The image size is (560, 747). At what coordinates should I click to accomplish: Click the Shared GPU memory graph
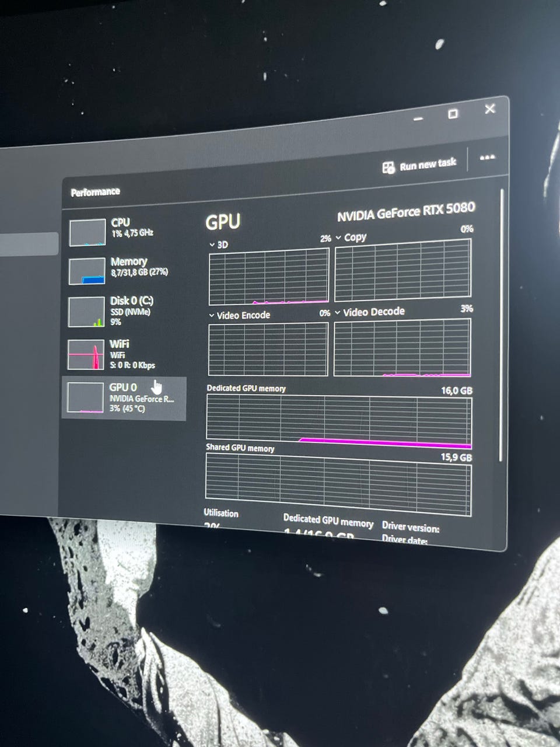pos(338,485)
